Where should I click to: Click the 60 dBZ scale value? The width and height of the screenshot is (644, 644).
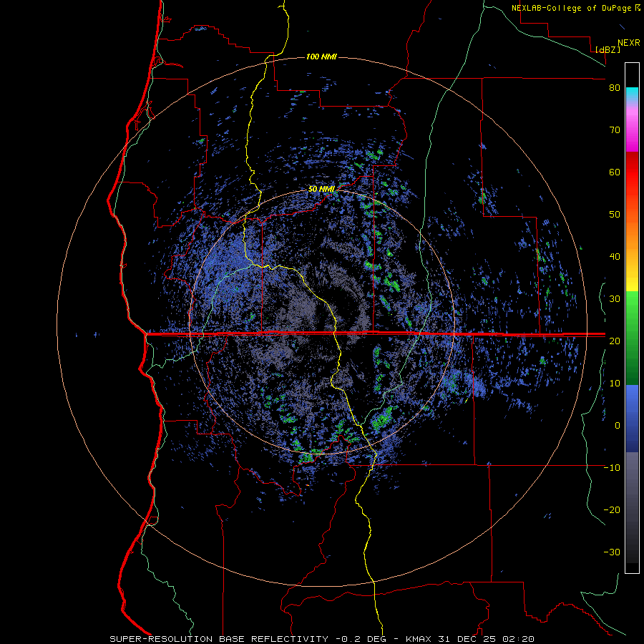[615, 172]
